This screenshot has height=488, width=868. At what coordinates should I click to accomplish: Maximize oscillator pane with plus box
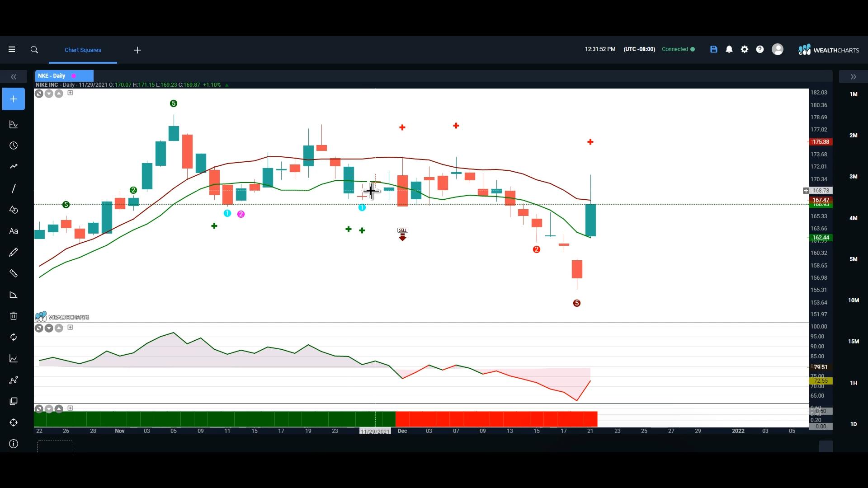[70, 327]
